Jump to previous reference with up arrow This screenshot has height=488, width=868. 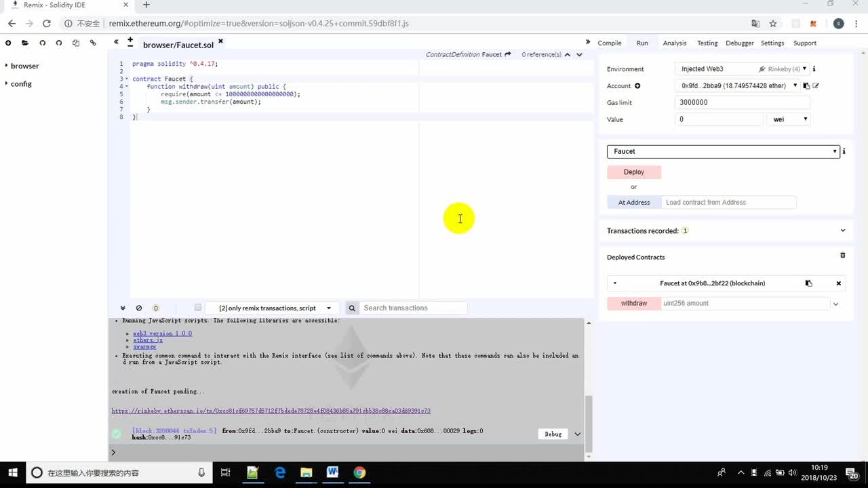coord(568,54)
